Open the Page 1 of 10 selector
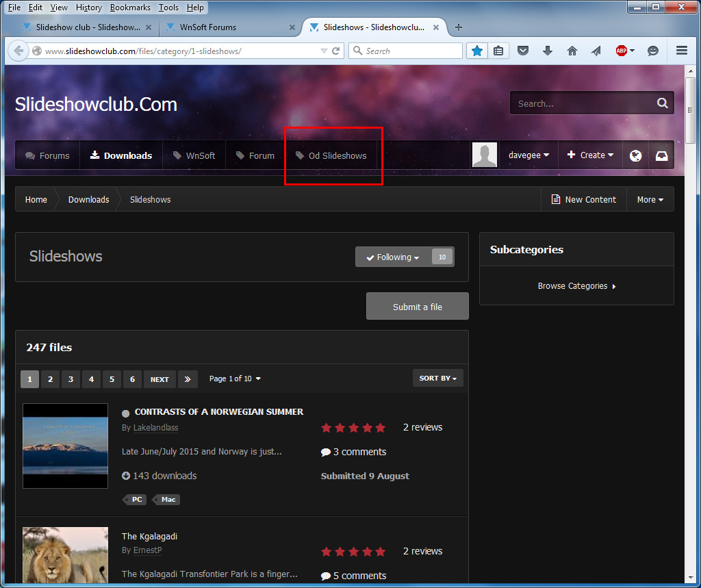 pyautogui.click(x=235, y=379)
